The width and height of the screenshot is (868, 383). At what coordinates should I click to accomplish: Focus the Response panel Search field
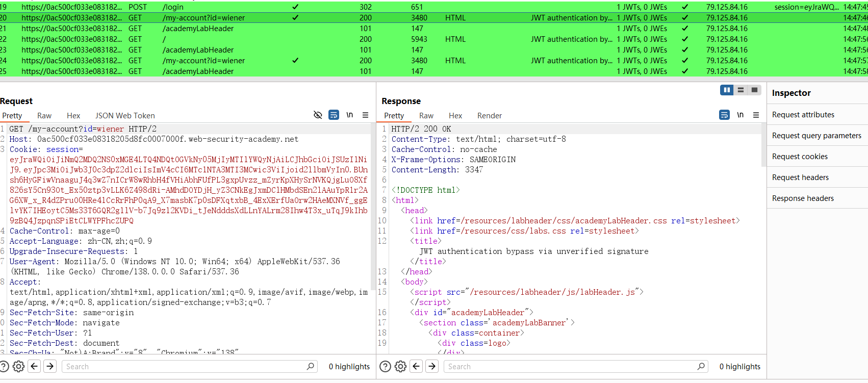pos(576,366)
